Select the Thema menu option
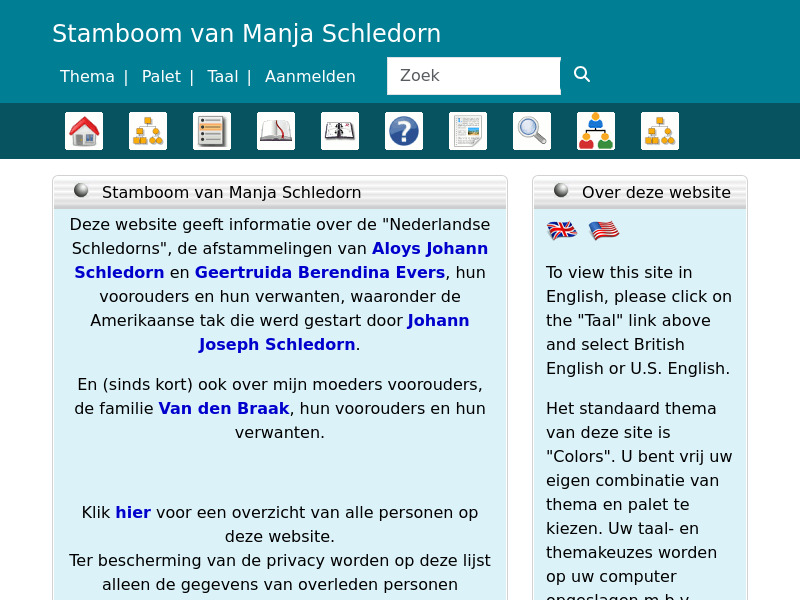 pos(87,76)
